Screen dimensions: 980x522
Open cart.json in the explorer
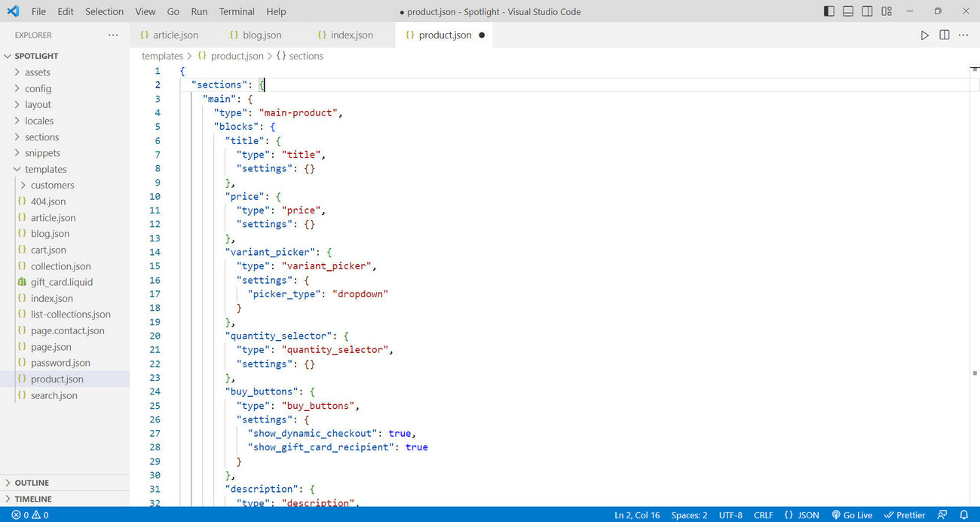pos(48,250)
